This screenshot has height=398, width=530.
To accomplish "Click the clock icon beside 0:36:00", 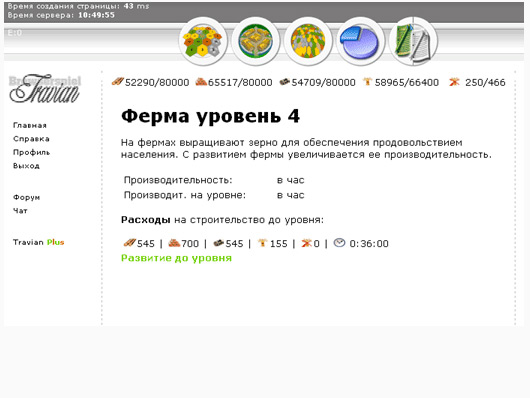I will click(x=339, y=242).
